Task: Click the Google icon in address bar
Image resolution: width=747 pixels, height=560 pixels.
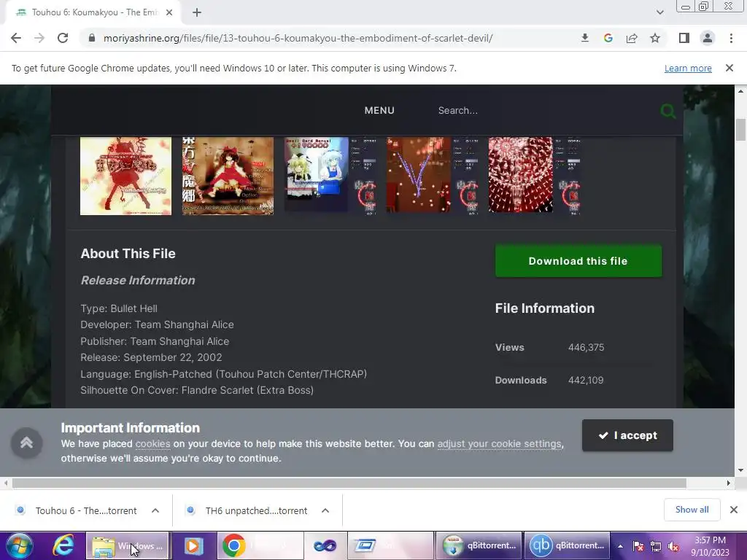Action: [608, 38]
